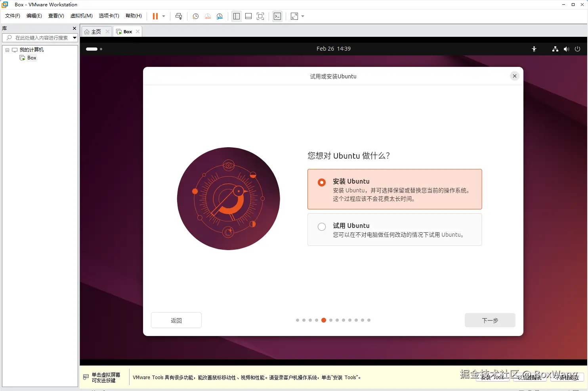Image resolution: width=588 pixels, height=391 pixels.
Task: Open the snapshot manager
Action: [220, 16]
